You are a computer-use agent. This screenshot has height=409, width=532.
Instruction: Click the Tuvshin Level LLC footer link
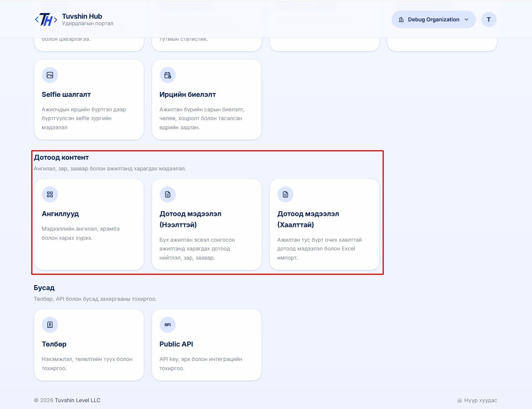(x=78, y=400)
